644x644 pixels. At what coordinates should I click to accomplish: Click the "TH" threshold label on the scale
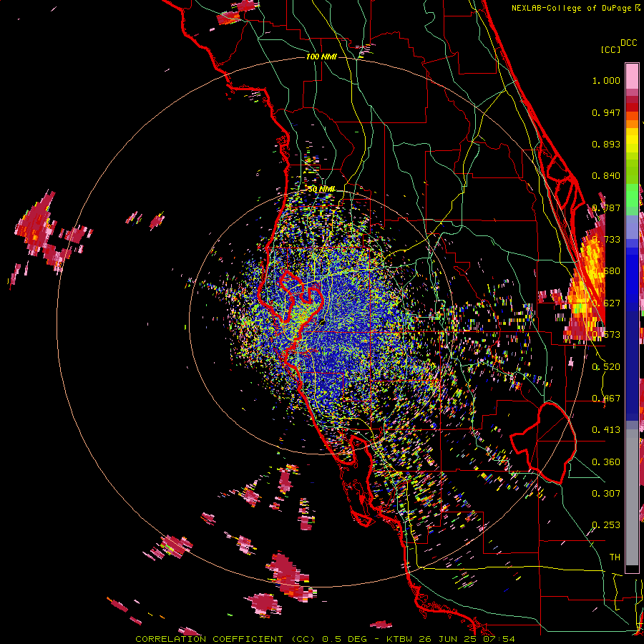click(615, 557)
